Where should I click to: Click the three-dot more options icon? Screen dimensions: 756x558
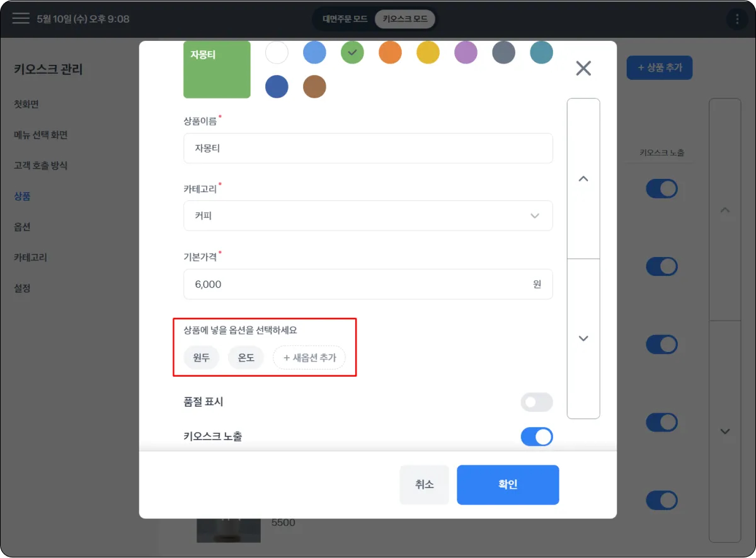(x=737, y=19)
